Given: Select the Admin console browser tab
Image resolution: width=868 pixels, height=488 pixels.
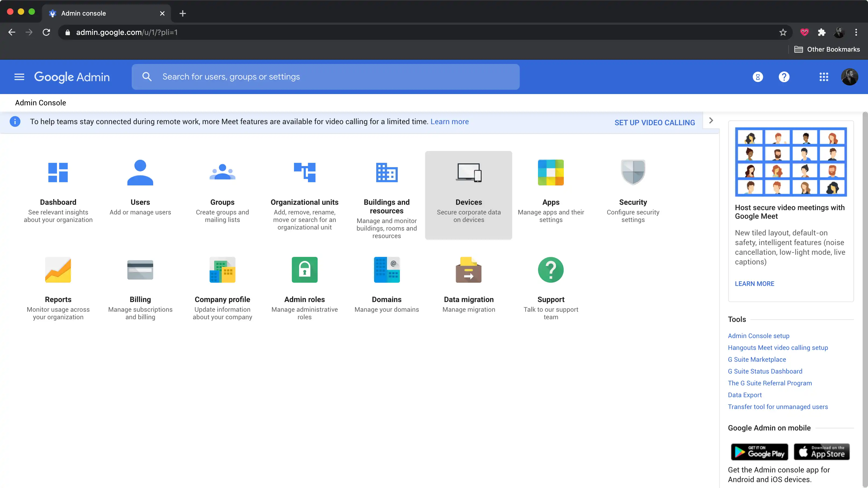Looking at the screenshot, I should click(106, 13).
